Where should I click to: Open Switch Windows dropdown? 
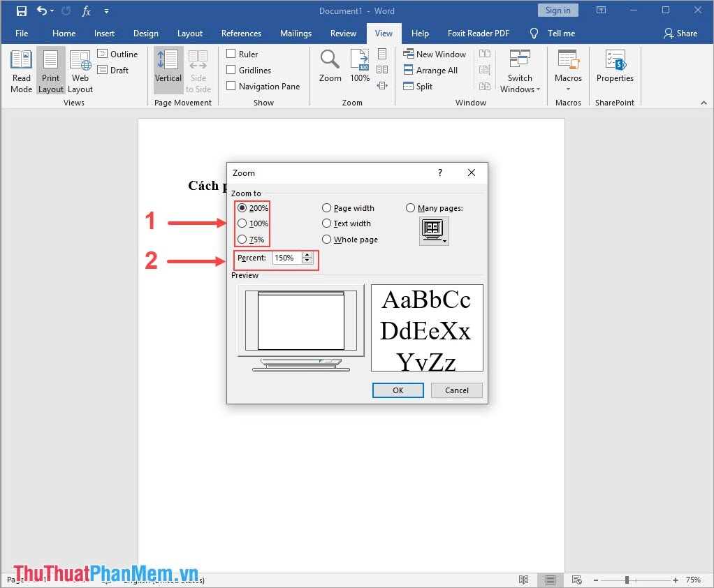point(520,72)
